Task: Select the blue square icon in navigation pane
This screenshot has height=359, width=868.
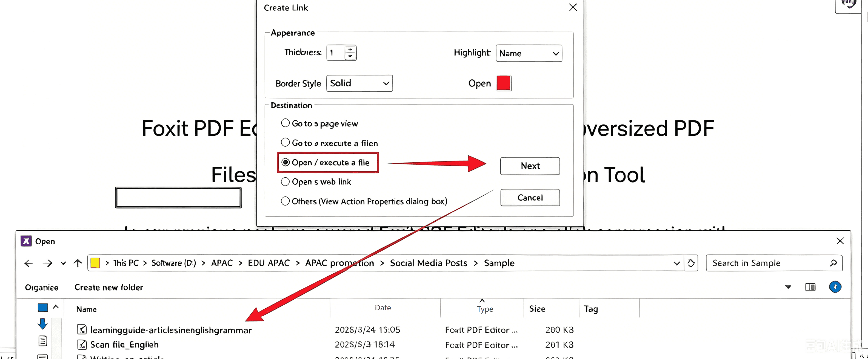Action: [x=43, y=308]
